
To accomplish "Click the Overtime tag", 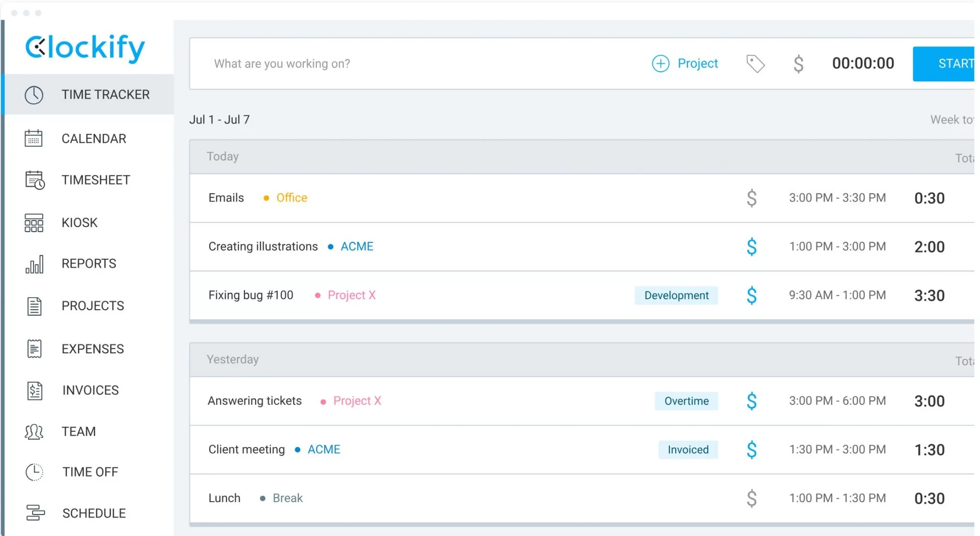I will (x=686, y=401).
